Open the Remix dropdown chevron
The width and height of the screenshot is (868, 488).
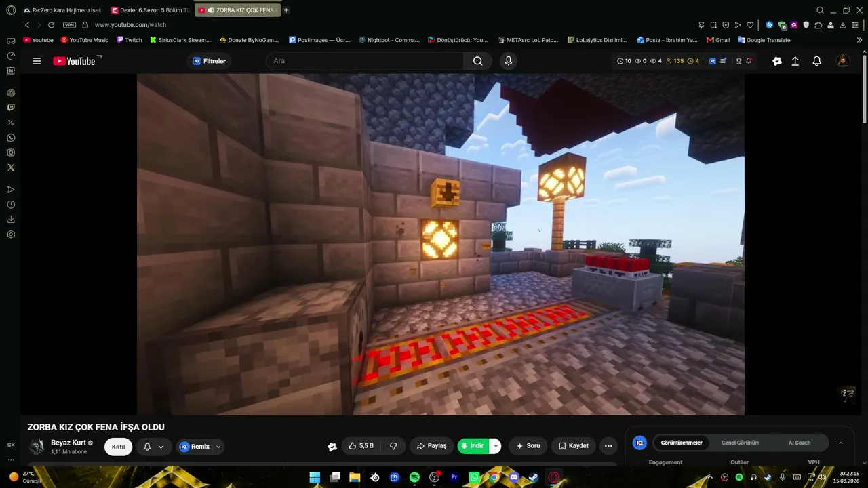(x=218, y=447)
